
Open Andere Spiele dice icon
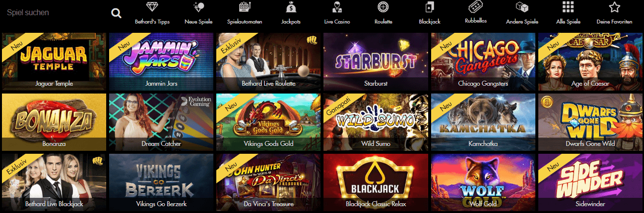click(x=522, y=7)
